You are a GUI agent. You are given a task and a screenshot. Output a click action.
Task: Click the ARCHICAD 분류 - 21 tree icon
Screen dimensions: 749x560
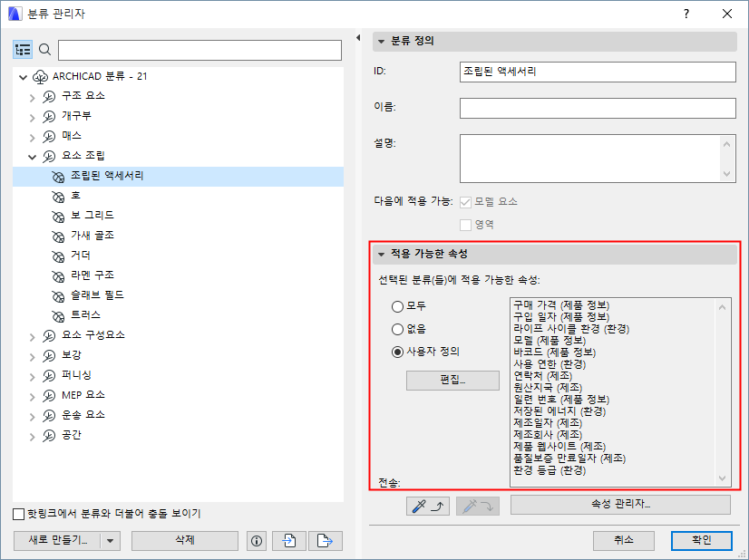(40, 77)
